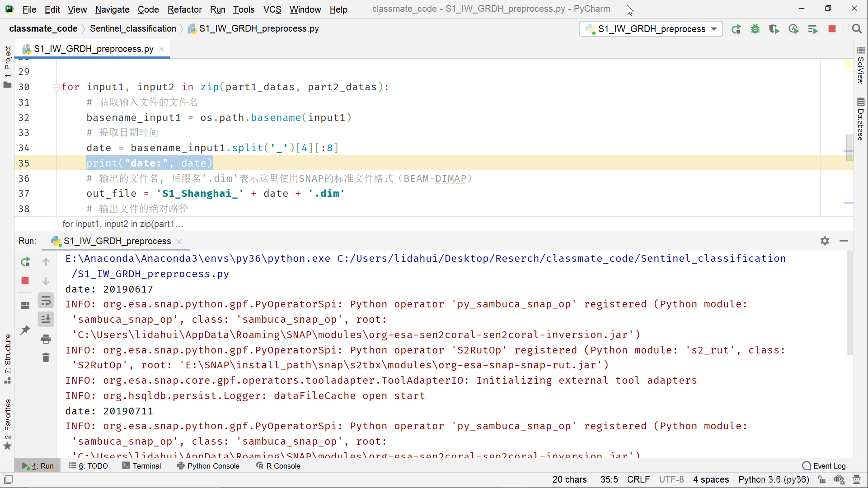This screenshot has height=488, width=868.
Task: Open the Run menu
Action: tap(217, 9)
